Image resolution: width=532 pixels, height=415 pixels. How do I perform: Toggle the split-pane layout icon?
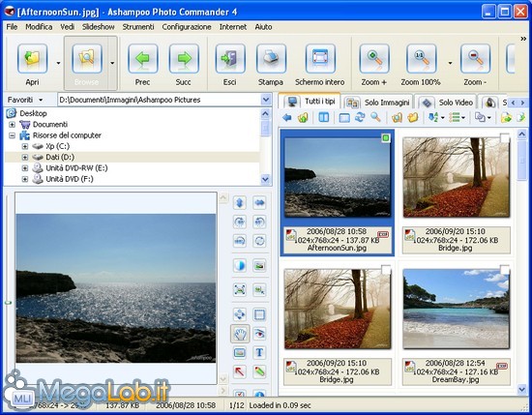[324, 118]
